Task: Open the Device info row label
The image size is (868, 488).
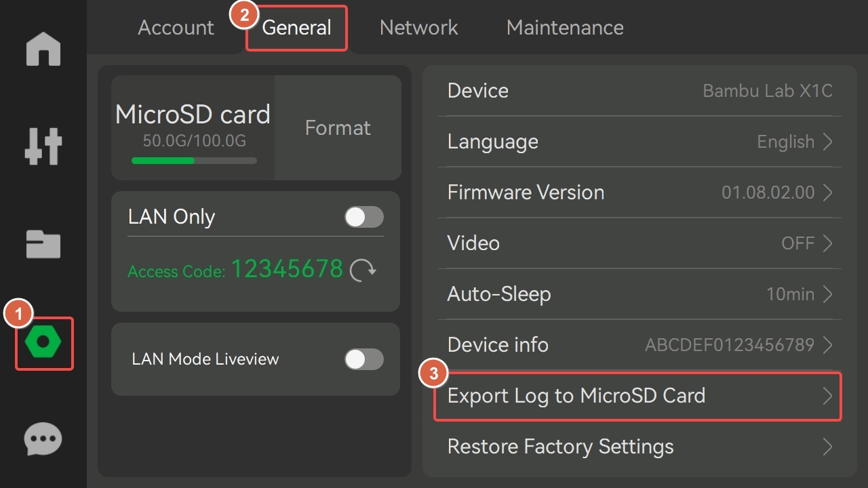Action: (x=498, y=345)
